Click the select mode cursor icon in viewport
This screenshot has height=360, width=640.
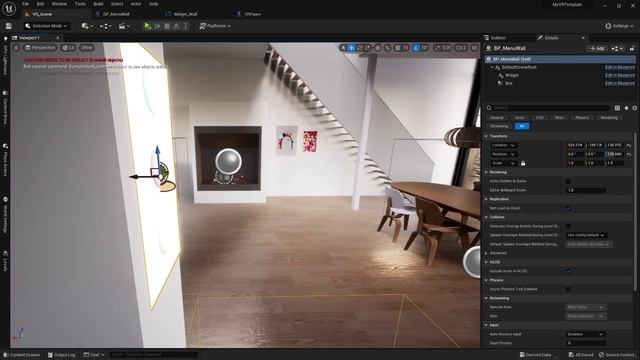343,48
